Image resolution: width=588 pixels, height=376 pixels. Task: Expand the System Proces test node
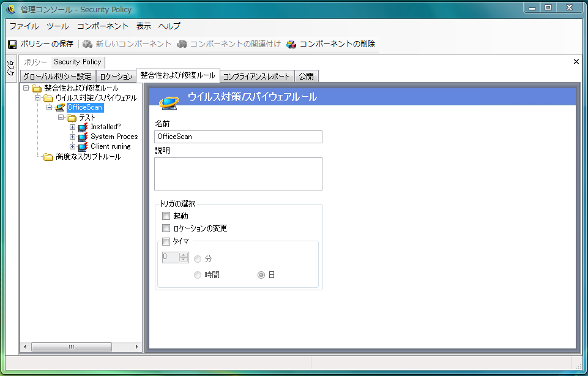point(72,137)
